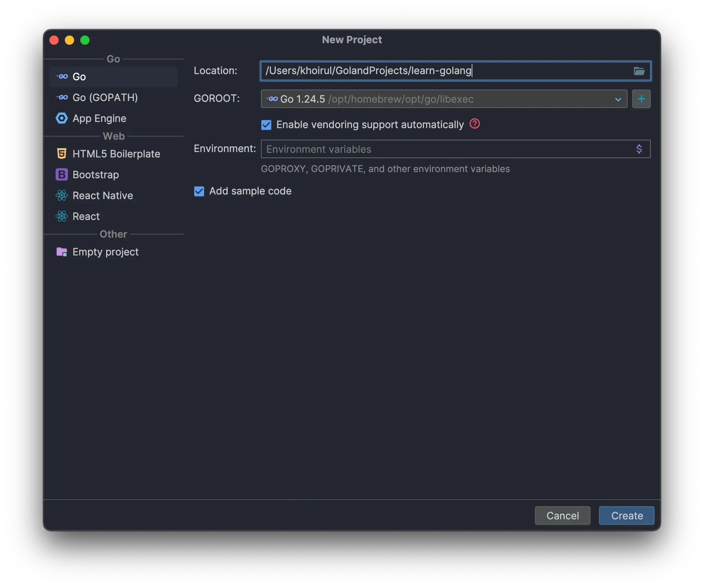Choose the Empty project option
This screenshot has height=588, width=704.
click(x=105, y=252)
